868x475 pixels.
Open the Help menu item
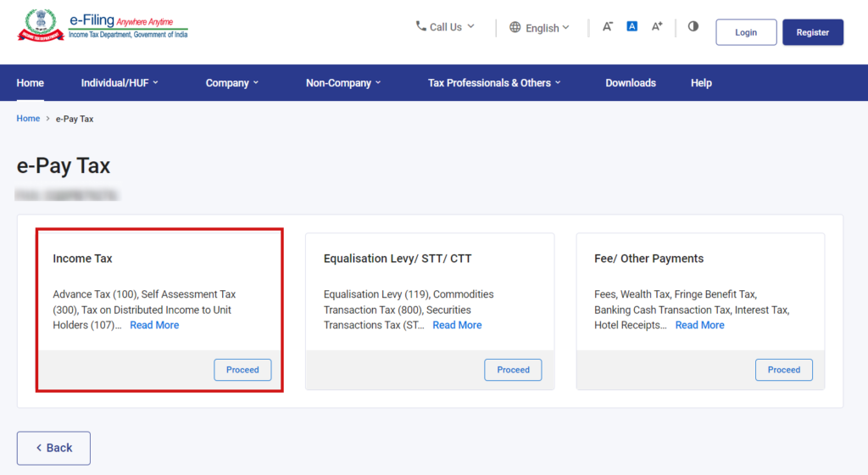click(x=701, y=83)
